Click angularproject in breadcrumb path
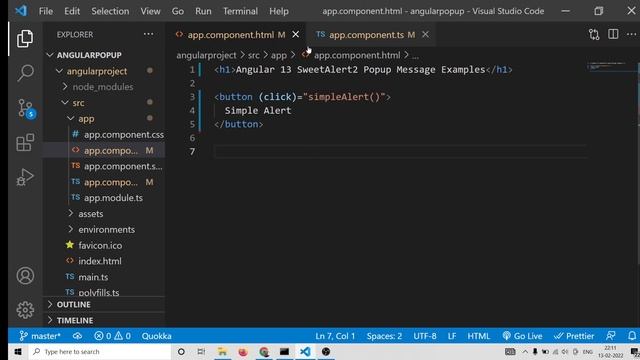The image size is (640, 360). click(206, 55)
